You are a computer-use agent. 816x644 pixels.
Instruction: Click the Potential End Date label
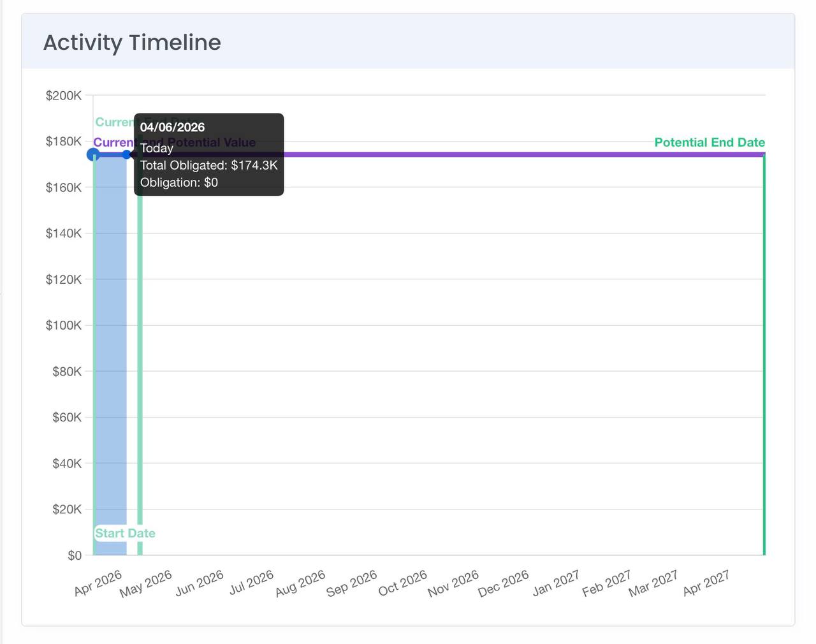point(709,142)
